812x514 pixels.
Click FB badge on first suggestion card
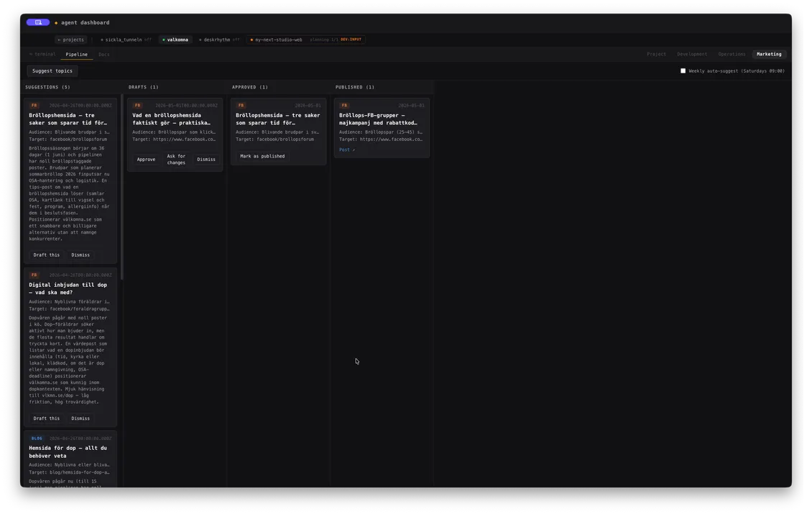point(34,105)
